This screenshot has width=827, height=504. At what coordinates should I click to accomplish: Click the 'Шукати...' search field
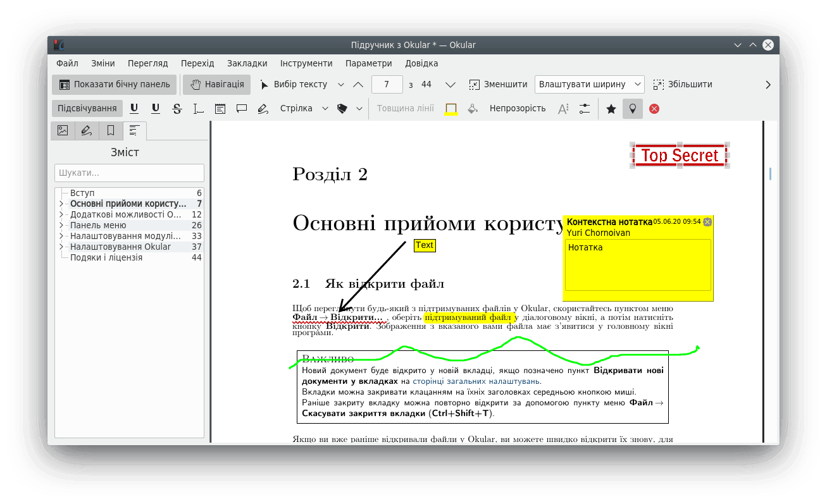click(x=129, y=173)
